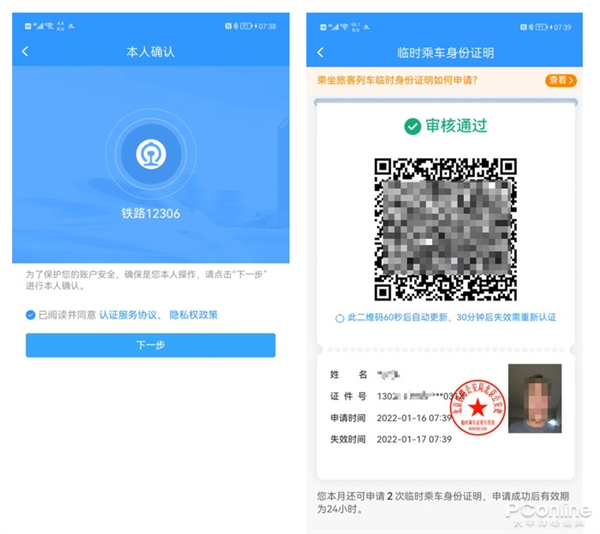This screenshot has height=534, width=600.
Task: Open the 认证服务协议 link
Action: tap(130, 315)
